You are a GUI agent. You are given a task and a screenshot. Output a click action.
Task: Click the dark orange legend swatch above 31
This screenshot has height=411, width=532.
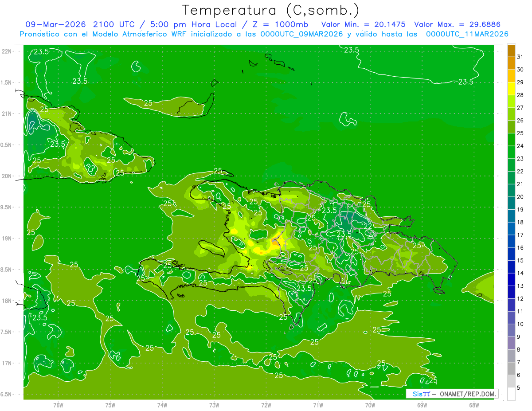[511, 51]
